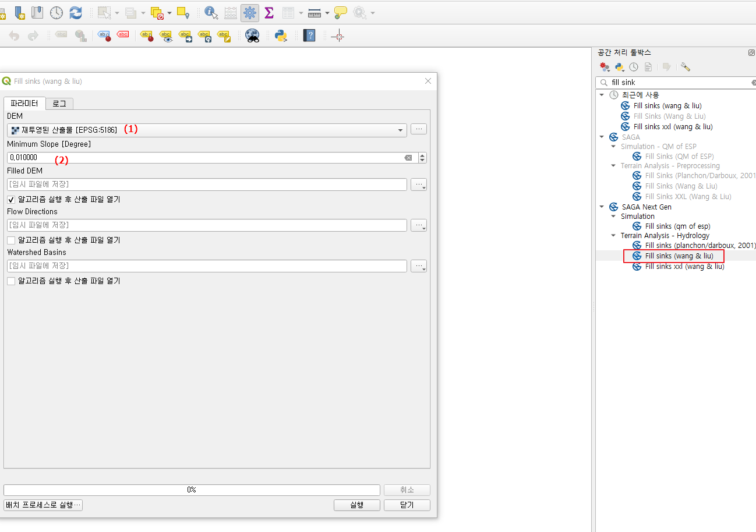
Task: Select the measure ruler tool
Action: 315,12
